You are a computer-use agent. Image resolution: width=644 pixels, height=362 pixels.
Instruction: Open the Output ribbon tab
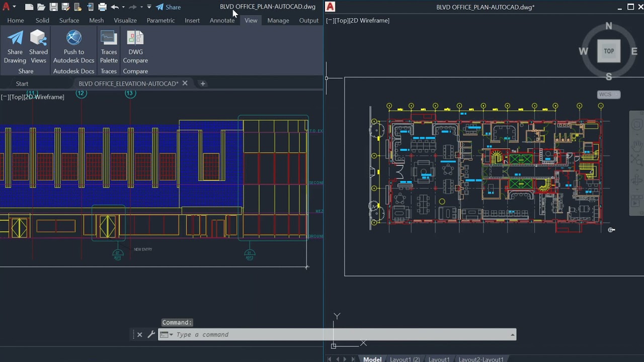coord(308,21)
